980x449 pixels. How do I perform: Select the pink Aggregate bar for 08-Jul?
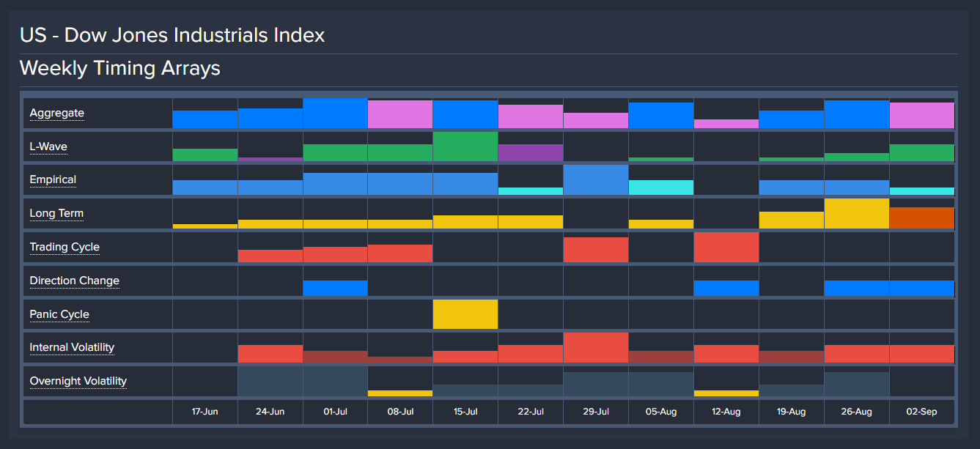[400, 114]
